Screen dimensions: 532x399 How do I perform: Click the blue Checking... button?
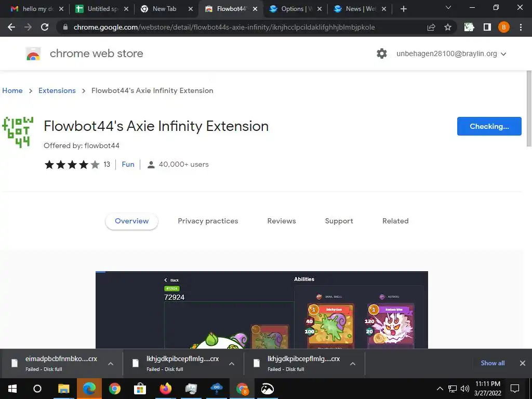coord(489,126)
